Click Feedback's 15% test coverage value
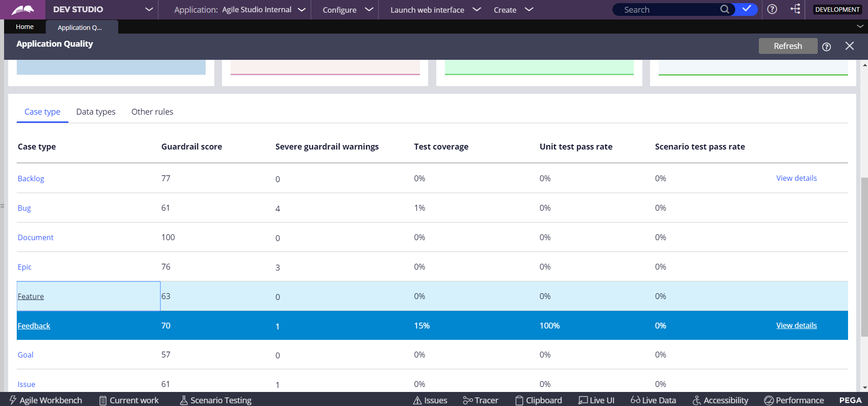 422,326
